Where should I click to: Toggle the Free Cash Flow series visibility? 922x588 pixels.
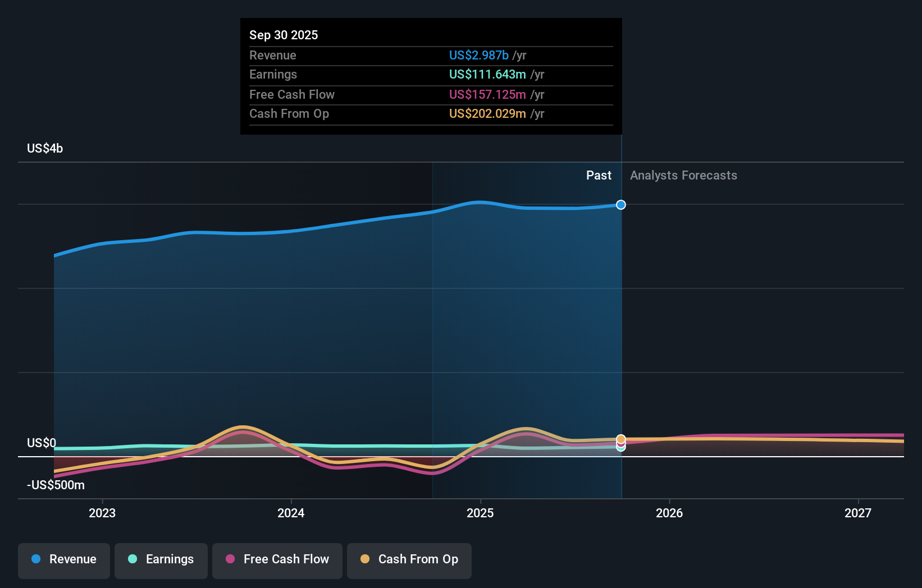pos(277,559)
